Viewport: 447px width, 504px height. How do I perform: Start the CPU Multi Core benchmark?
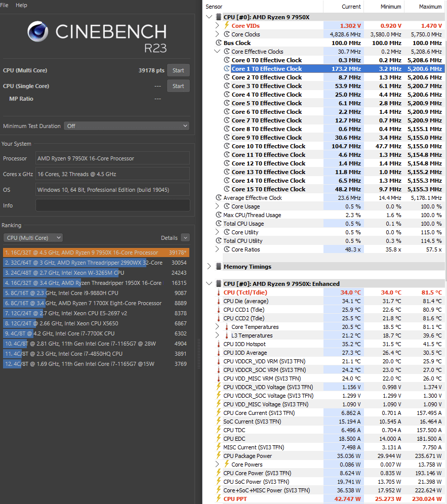coord(178,70)
